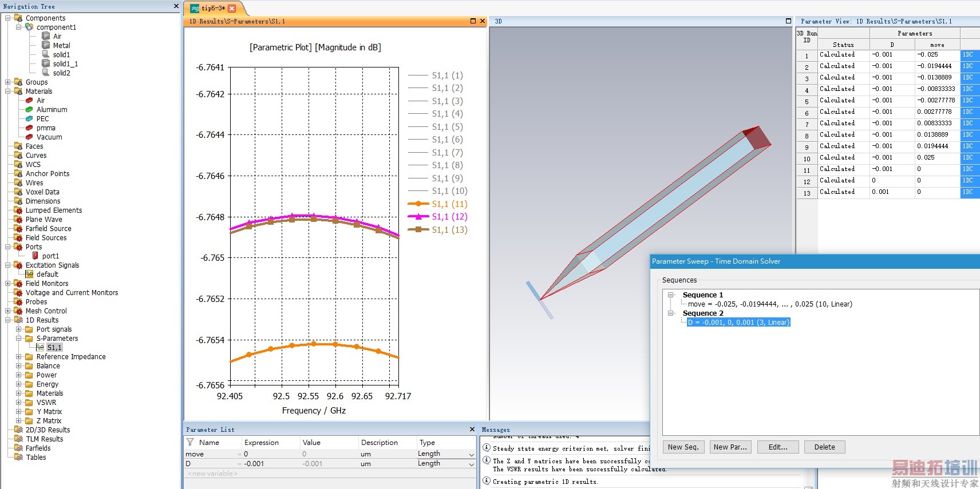Maximize the 1D Results S-Parameters plot window
The height and width of the screenshot is (489, 980).
coord(473,21)
